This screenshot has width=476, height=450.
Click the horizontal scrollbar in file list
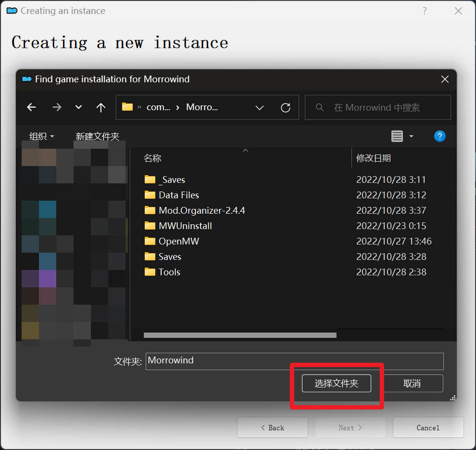[240, 335]
